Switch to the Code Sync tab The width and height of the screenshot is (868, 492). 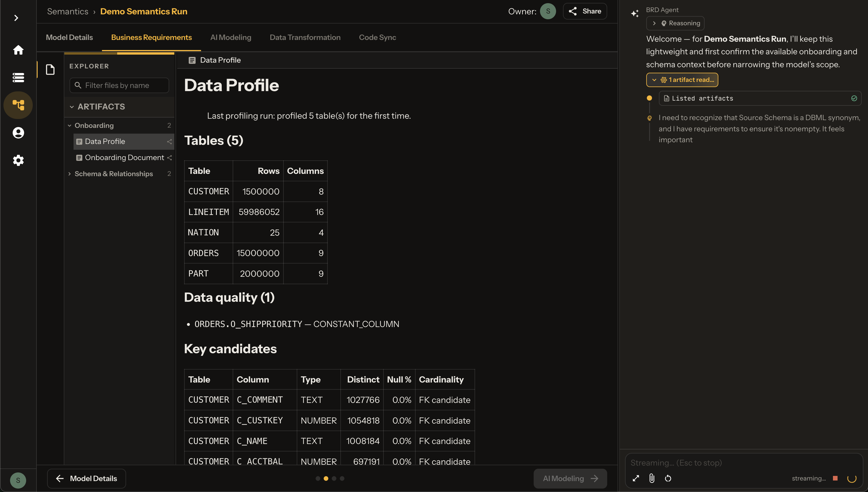coord(378,37)
